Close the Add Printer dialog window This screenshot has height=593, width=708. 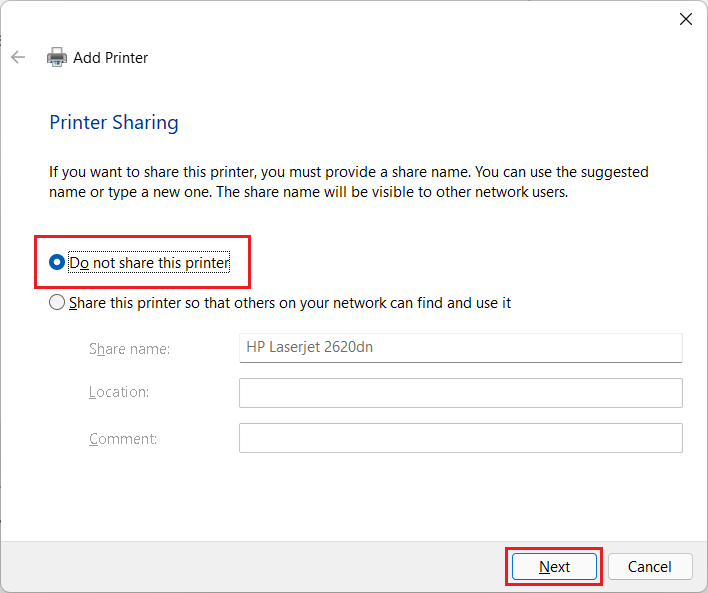click(686, 19)
